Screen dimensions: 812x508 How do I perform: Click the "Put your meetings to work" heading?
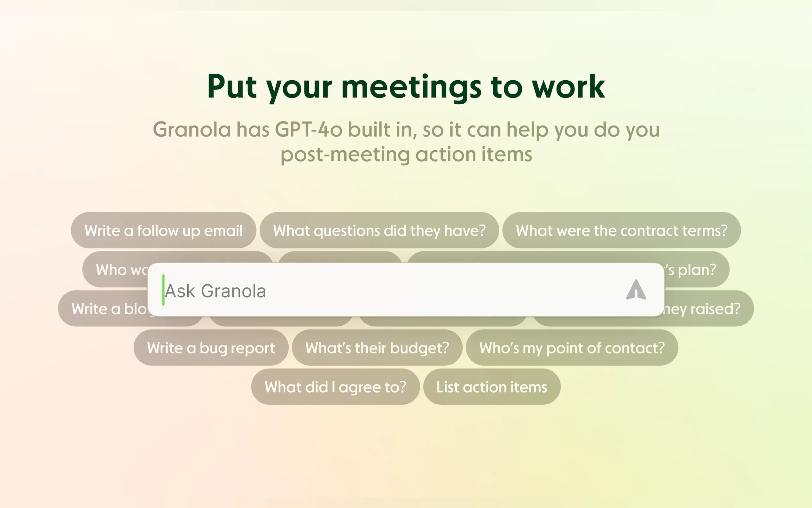406,87
